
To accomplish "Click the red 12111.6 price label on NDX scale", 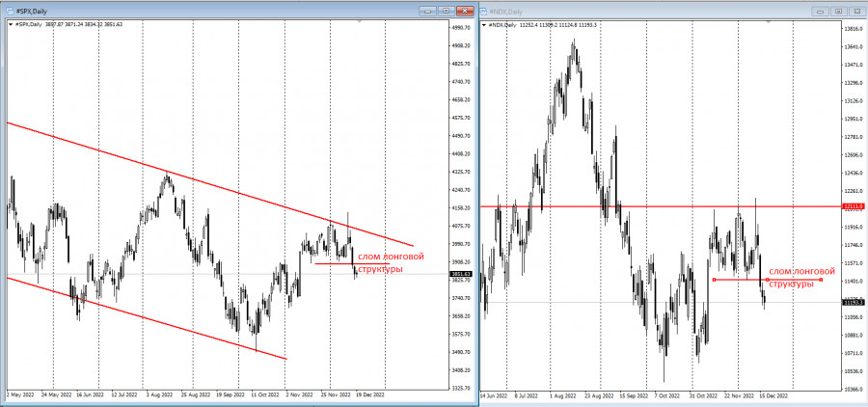I will [x=852, y=206].
